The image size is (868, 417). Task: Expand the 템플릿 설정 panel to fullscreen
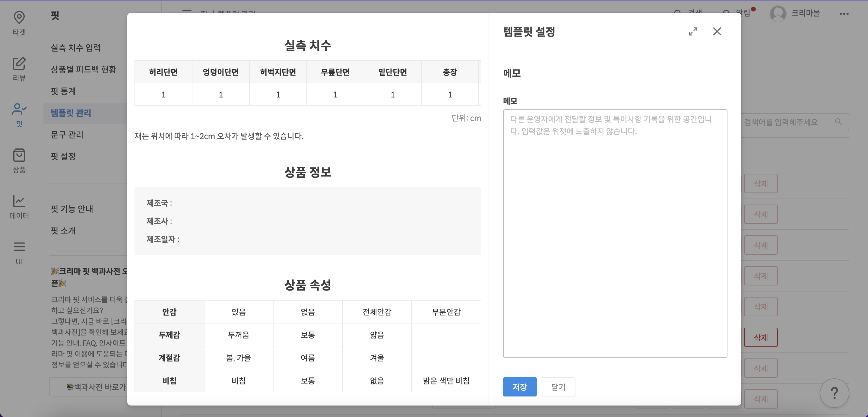coord(693,31)
